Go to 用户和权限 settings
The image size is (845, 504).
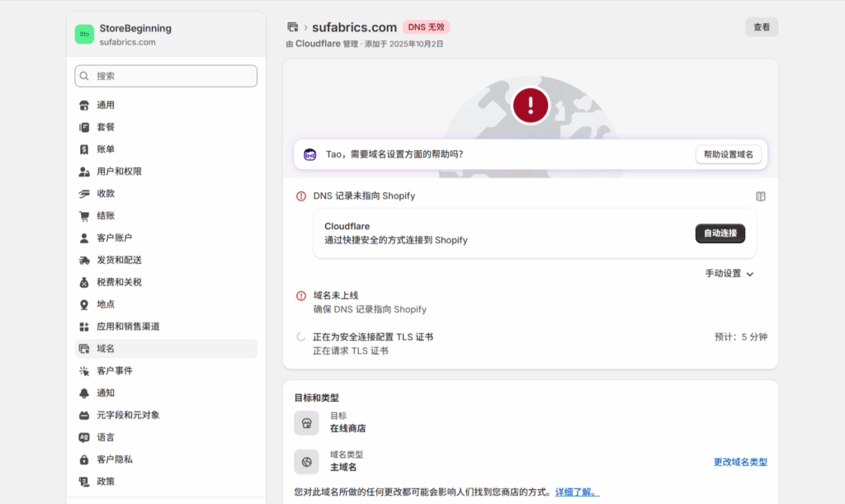(119, 172)
